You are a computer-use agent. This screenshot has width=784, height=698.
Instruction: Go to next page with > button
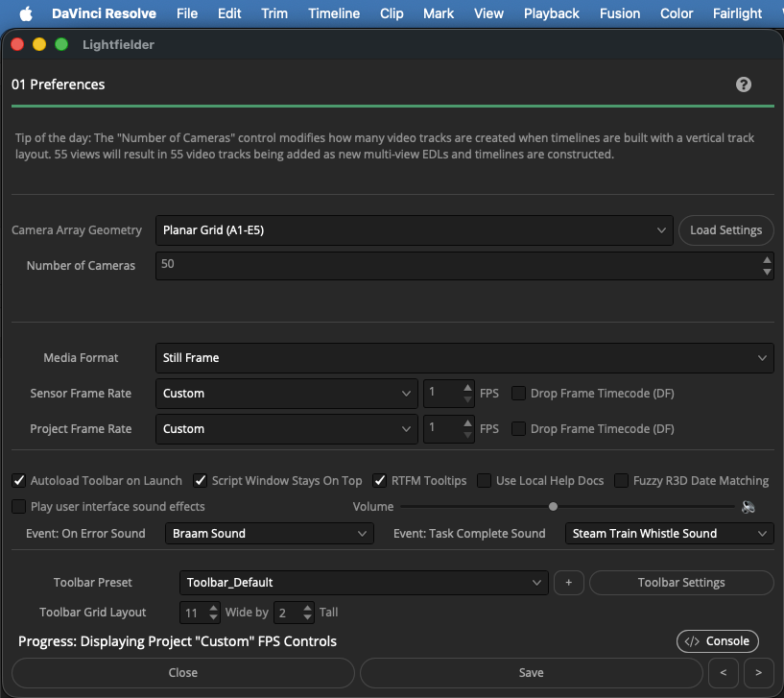click(x=758, y=672)
